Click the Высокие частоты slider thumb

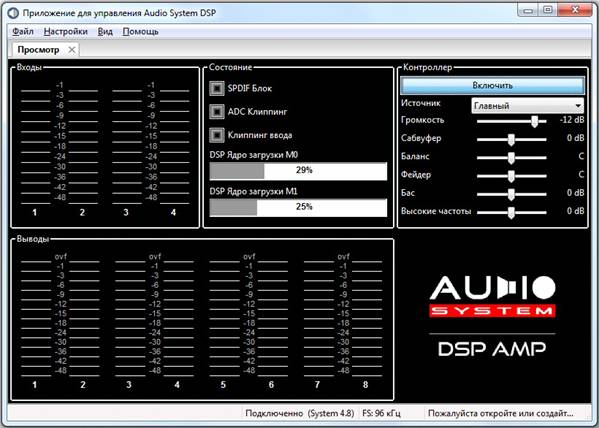[x=511, y=213]
